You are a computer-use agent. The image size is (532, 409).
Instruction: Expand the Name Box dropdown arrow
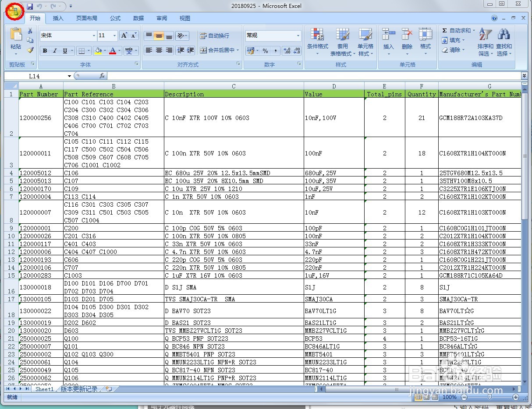[x=69, y=76]
